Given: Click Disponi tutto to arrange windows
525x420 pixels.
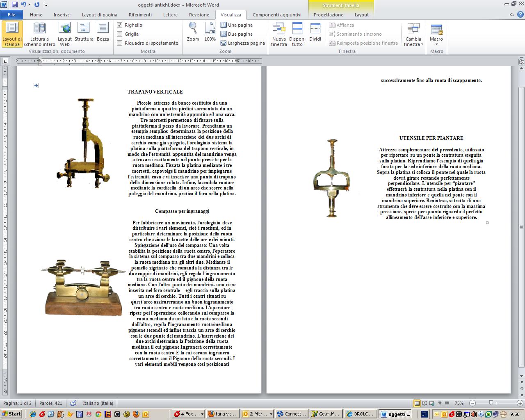Looking at the screenshot, I should [297, 34].
